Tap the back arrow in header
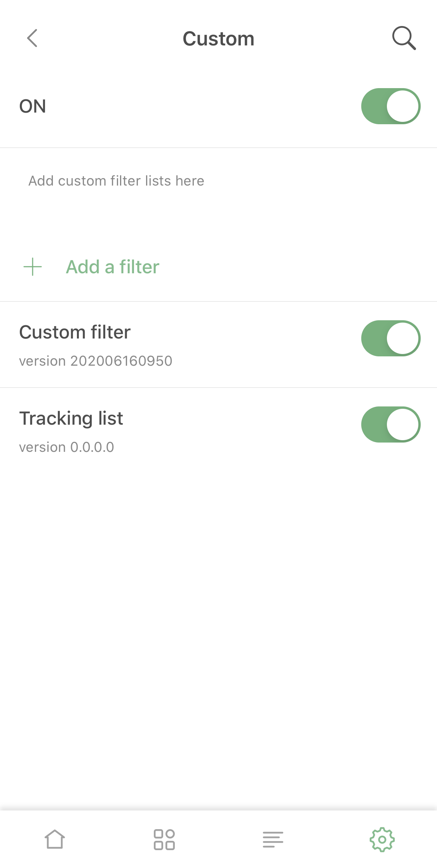The image size is (437, 868). 32,38
